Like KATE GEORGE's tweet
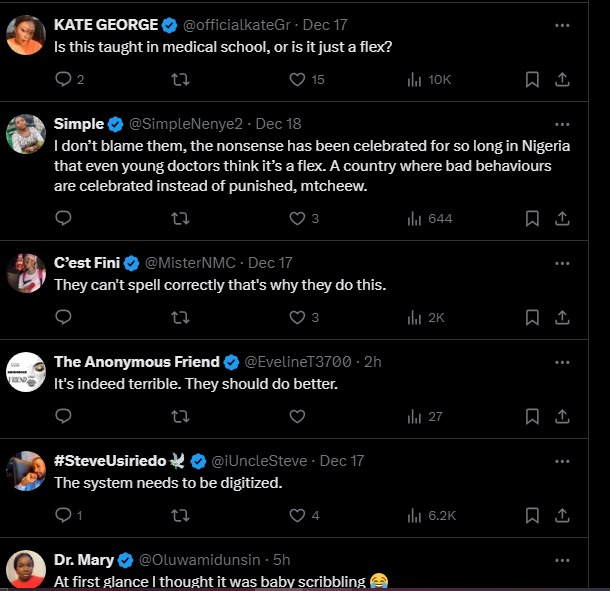610x591 pixels. click(297, 79)
